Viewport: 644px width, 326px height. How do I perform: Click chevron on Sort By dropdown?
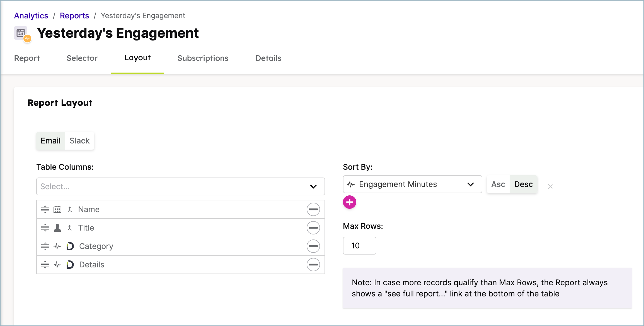(x=471, y=184)
